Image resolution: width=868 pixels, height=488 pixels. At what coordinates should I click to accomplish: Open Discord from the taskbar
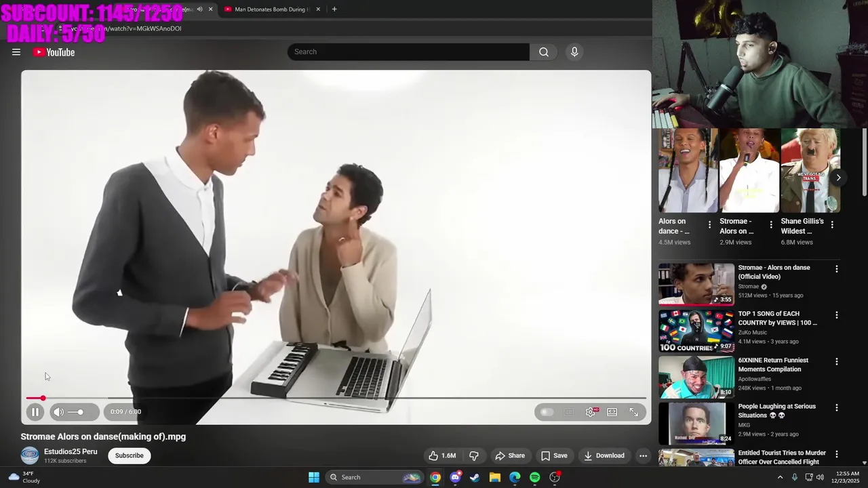(455, 477)
